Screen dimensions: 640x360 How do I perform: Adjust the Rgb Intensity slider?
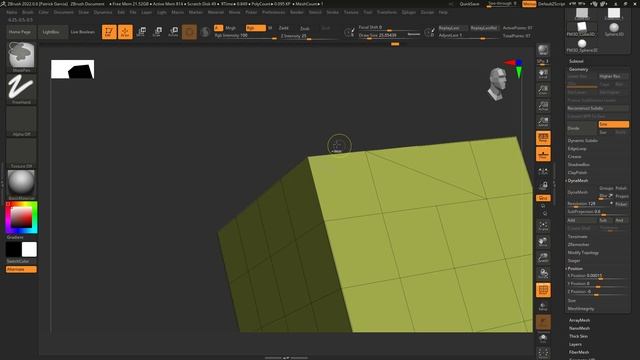245,36
